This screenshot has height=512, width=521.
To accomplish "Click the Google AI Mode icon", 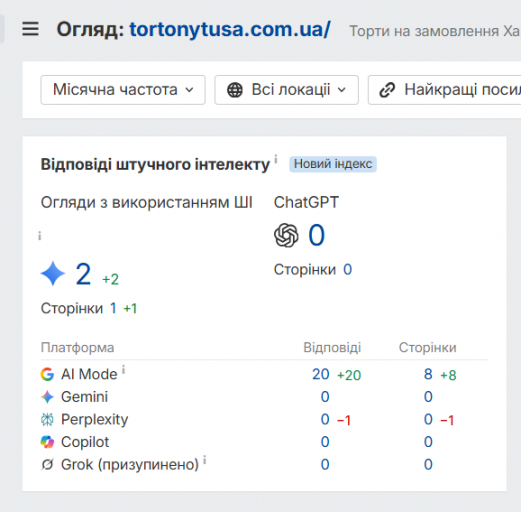I will coord(47,374).
